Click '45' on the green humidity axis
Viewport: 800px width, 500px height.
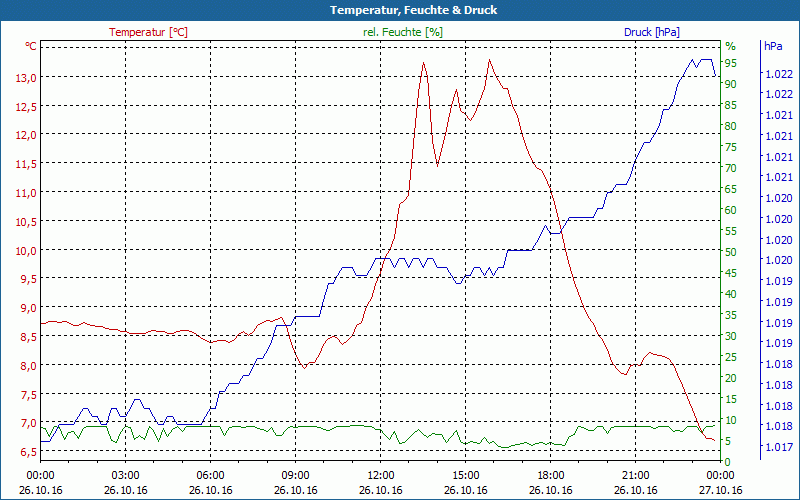click(x=731, y=273)
